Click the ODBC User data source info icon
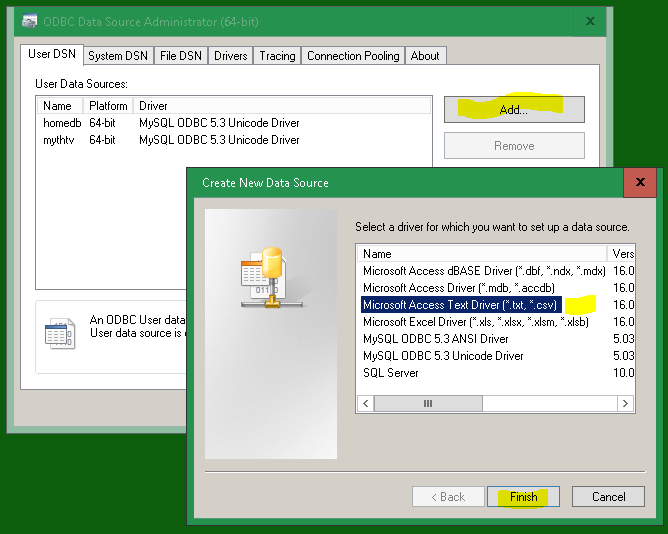Image resolution: width=668 pixels, height=534 pixels. point(60,334)
